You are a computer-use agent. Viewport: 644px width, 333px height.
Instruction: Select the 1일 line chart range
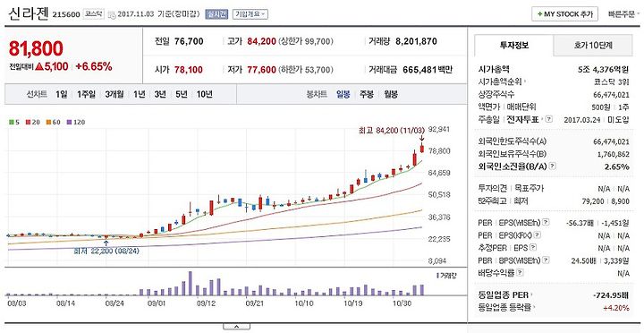[61, 94]
